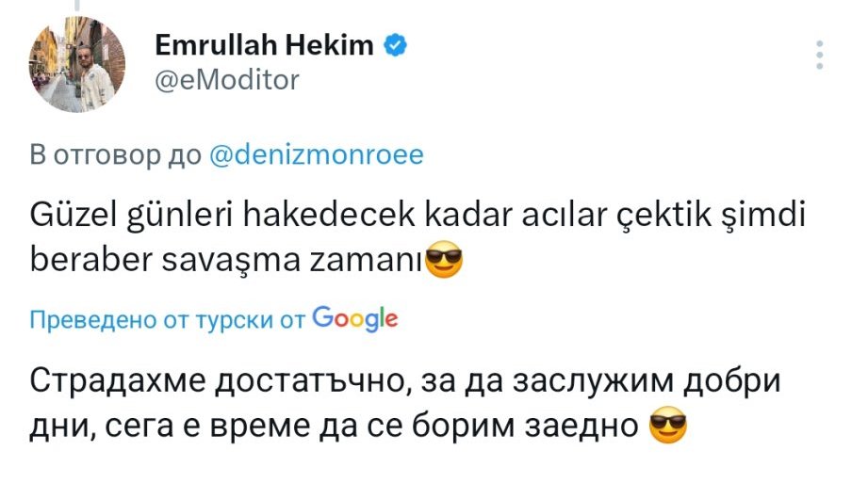The height and width of the screenshot is (483, 868).
Task: Click the 'Преведено от турски от' label
Action: (168, 320)
